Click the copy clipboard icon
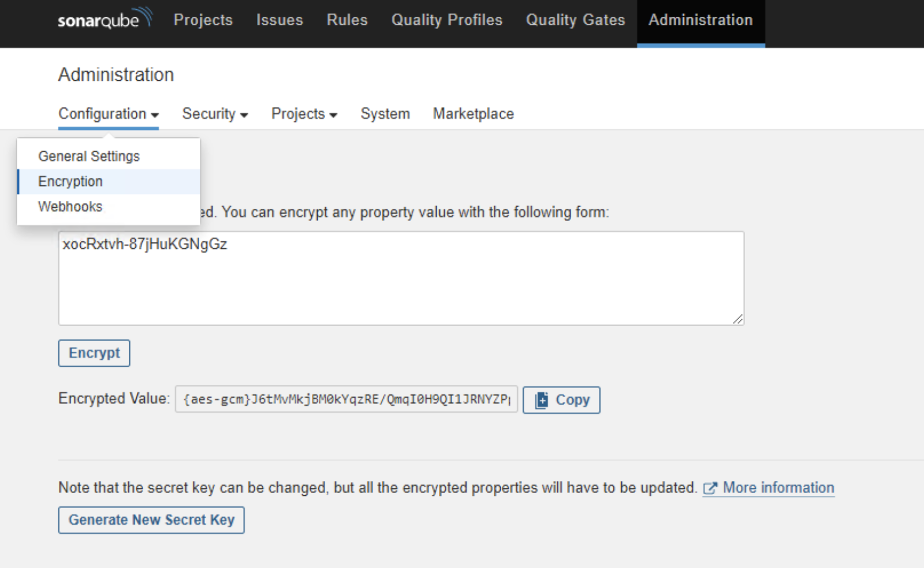The height and width of the screenshot is (568, 924). 541,400
